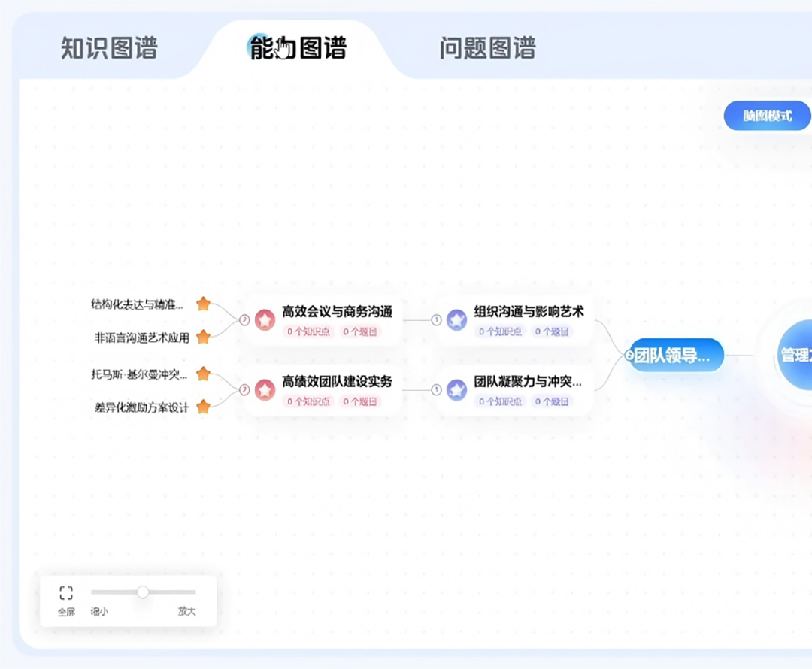Image resolution: width=812 pixels, height=669 pixels.
Task: Select the blue 团队领导 node
Action: tap(677, 356)
